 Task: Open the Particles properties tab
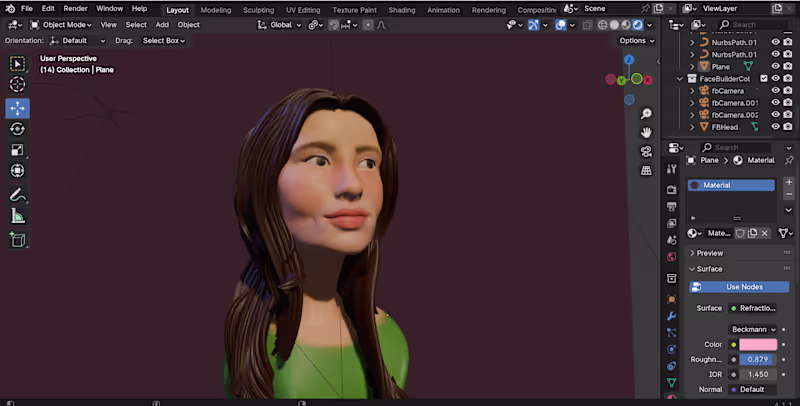pos(671,333)
